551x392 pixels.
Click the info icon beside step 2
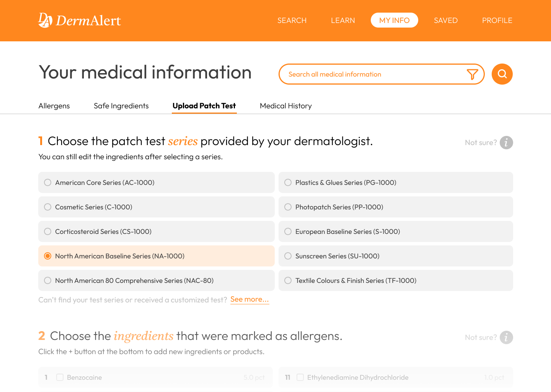[x=506, y=337]
